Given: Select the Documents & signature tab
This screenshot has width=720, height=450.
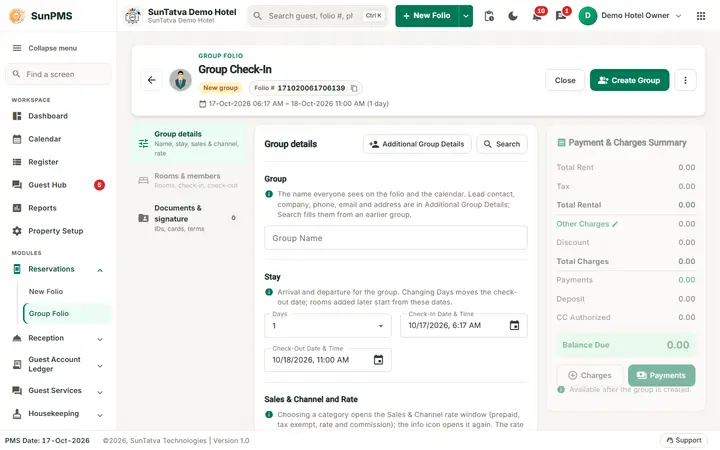Looking at the screenshot, I should 188,218.
